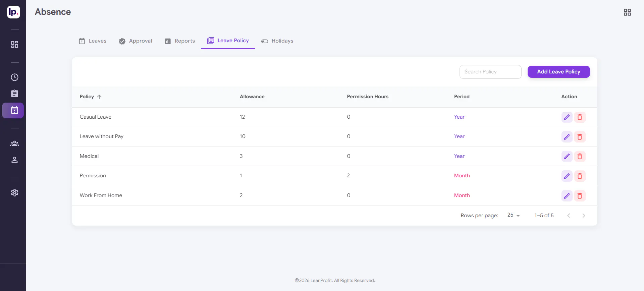Click the Year period for Medical
Image resolution: width=644 pixels, height=291 pixels.
click(459, 156)
